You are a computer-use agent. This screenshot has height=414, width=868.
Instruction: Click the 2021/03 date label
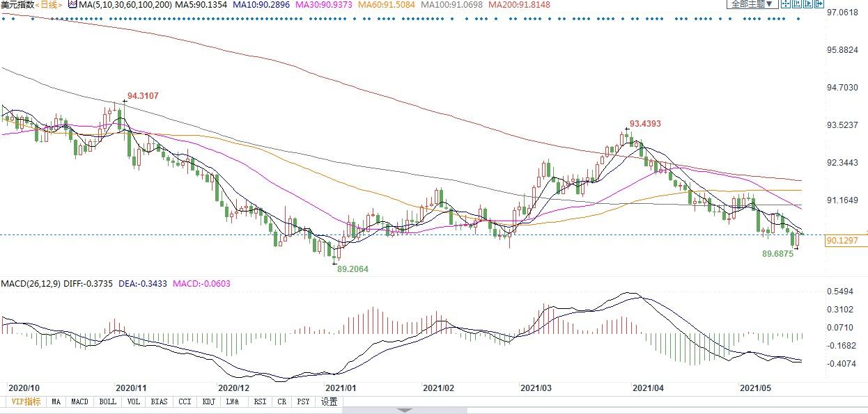pos(536,388)
